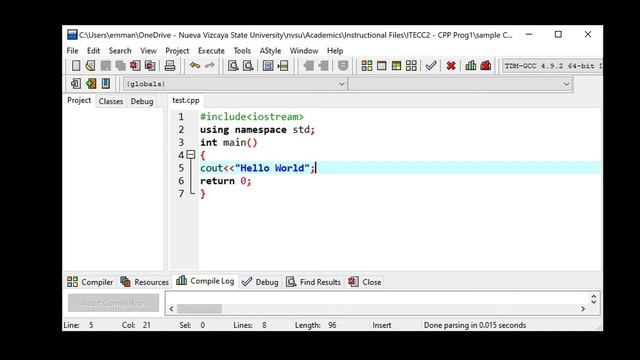Click the New source file icon
Image resolution: width=640 pixels, height=360 pixels.
76,66
